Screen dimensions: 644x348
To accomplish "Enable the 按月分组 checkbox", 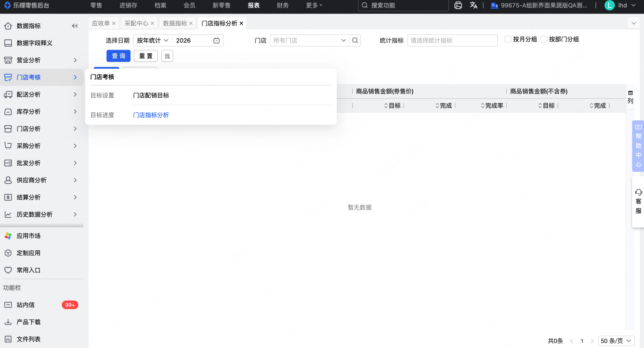I will (508, 39).
